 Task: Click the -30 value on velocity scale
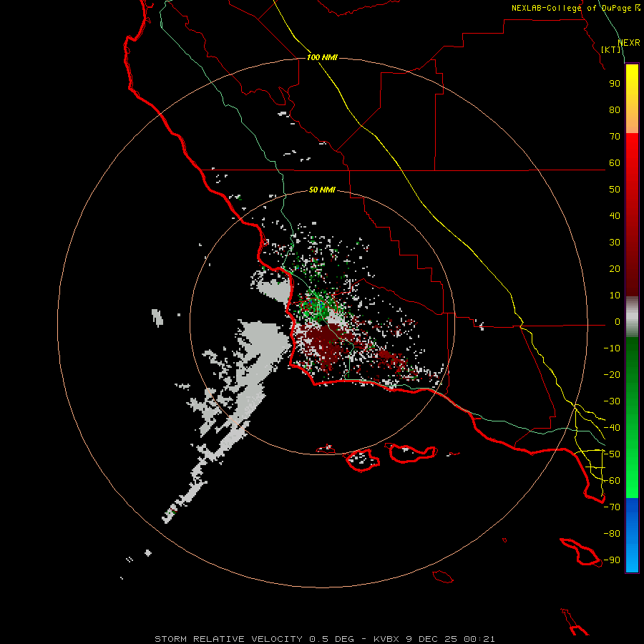pos(612,401)
